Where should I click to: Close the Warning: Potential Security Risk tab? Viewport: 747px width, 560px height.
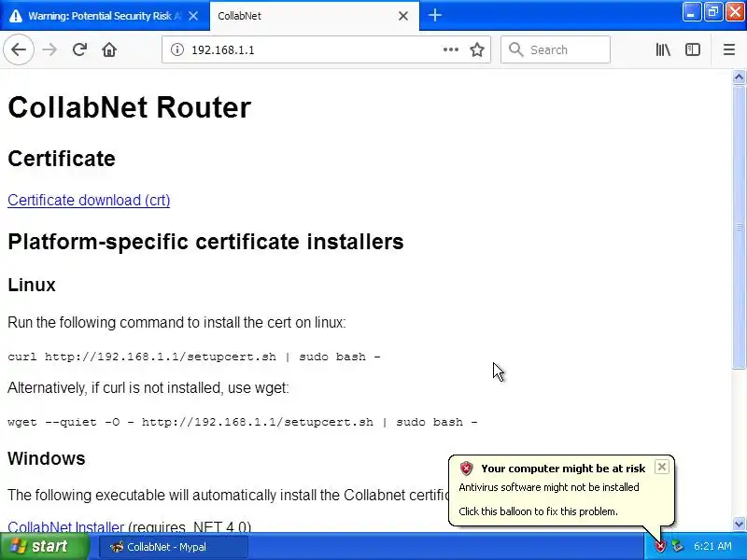point(193,16)
